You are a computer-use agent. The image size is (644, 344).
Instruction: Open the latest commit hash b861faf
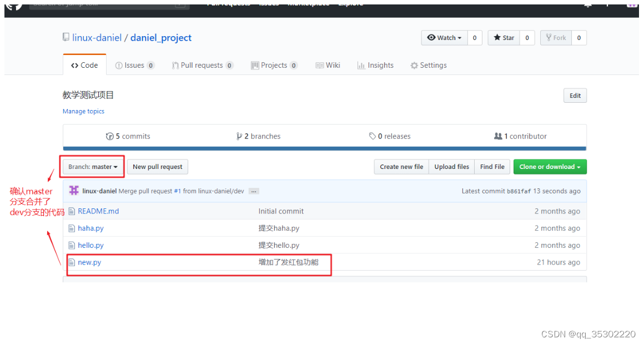(519, 191)
